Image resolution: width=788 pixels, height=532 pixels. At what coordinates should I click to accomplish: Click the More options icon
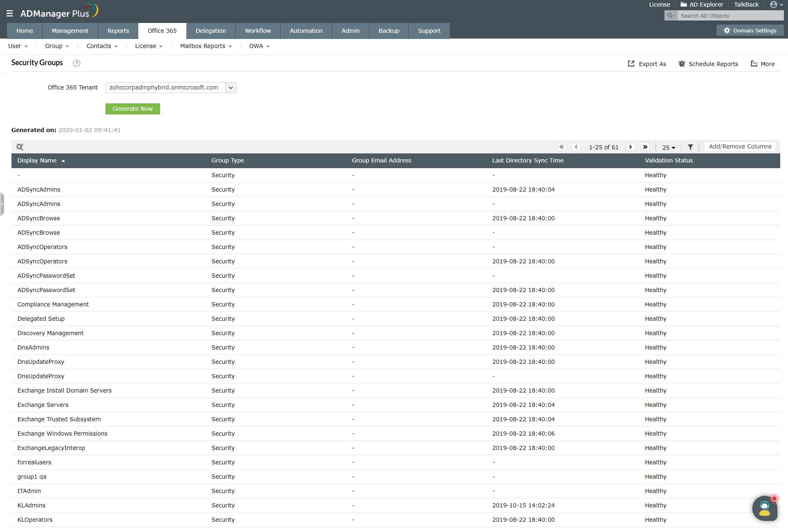(x=754, y=64)
